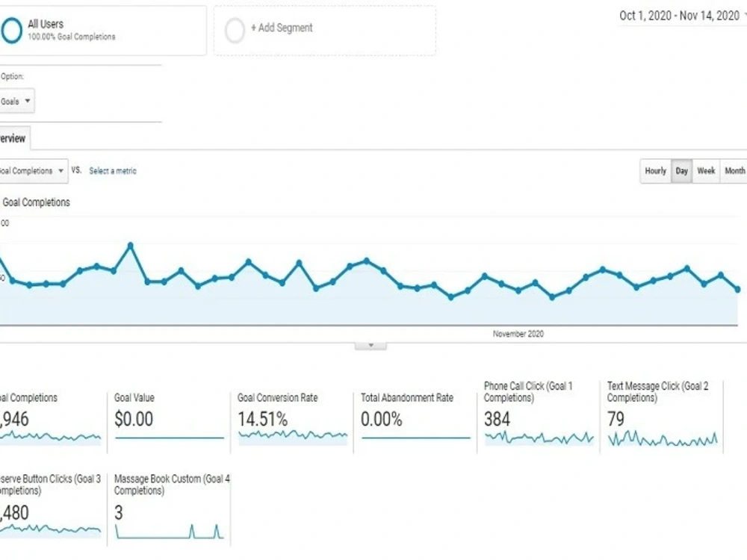This screenshot has width=747, height=560.
Task: Click the Select a metric link
Action: 113,171
